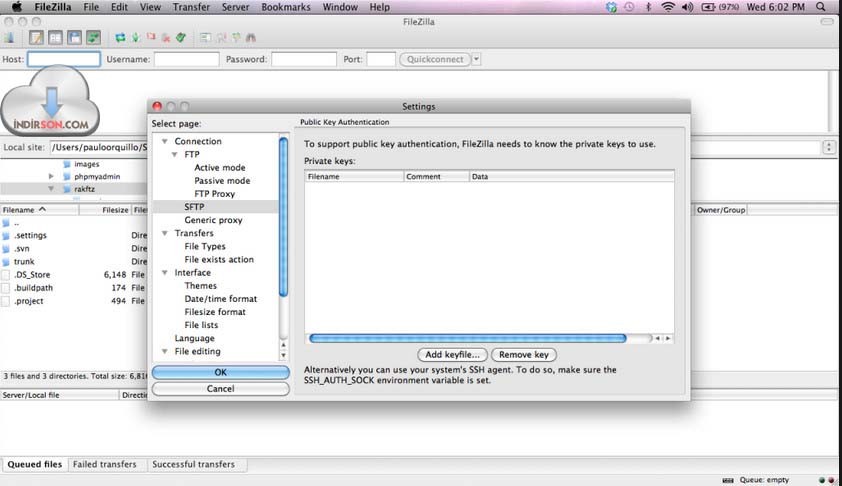Click the disconnect from server icon
The image size is (842, 486).
(166, 38)
